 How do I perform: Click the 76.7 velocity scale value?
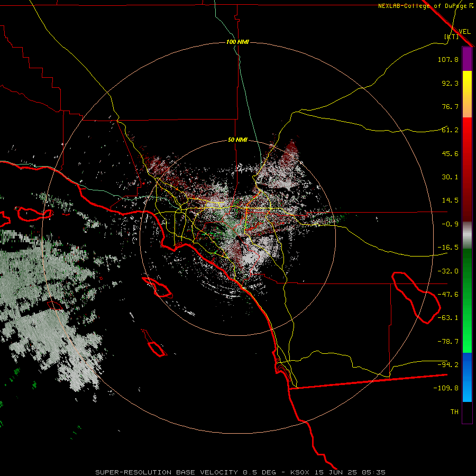click(450, 106)
